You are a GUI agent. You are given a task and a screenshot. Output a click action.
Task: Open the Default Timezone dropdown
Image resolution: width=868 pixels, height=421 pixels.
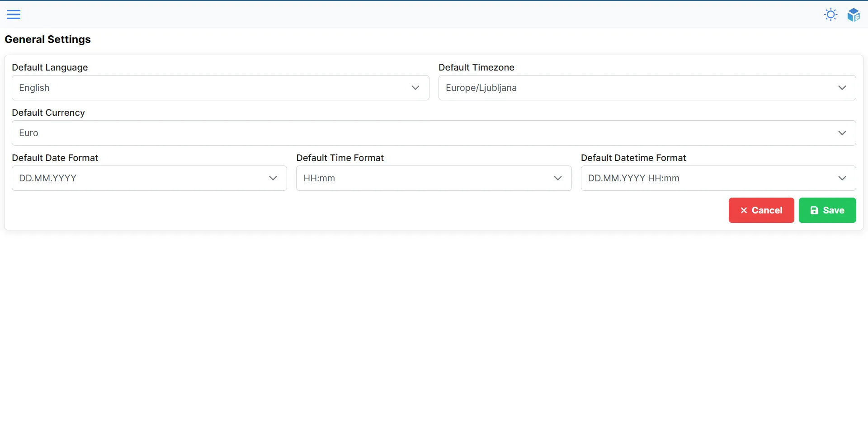point(646,88)
